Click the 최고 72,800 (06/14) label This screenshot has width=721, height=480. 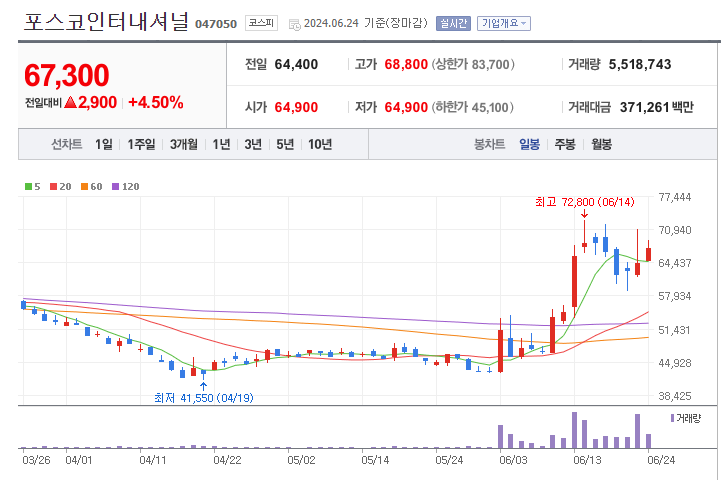584,202
